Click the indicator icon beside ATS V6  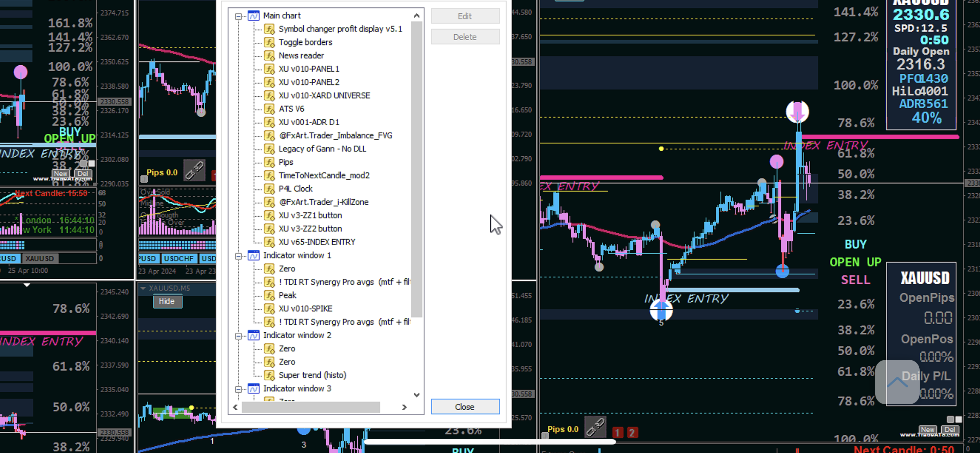[270, 109]
